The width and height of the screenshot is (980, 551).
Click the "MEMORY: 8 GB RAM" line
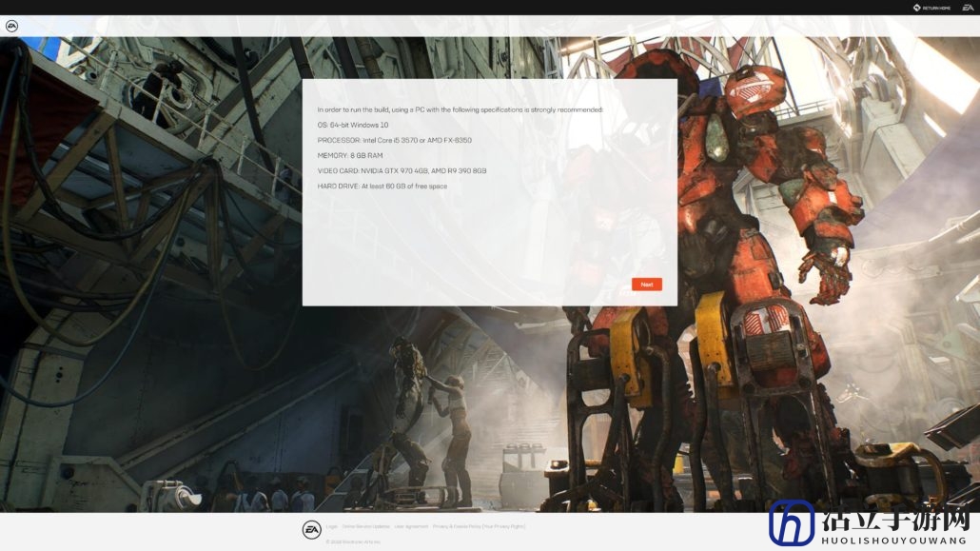[350, 155]
